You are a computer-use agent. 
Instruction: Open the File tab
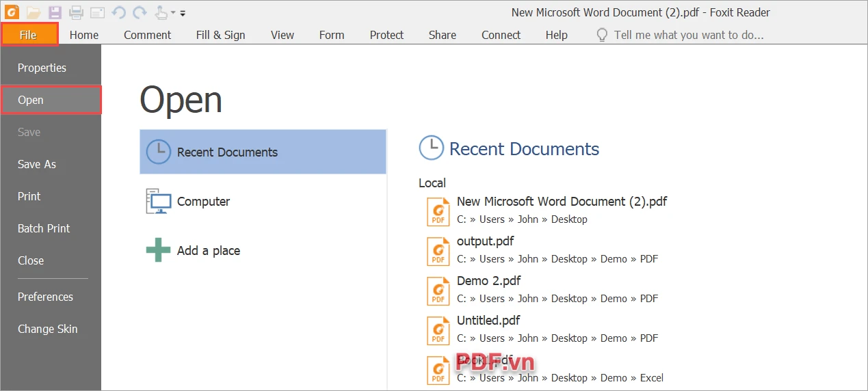(29, 35)
